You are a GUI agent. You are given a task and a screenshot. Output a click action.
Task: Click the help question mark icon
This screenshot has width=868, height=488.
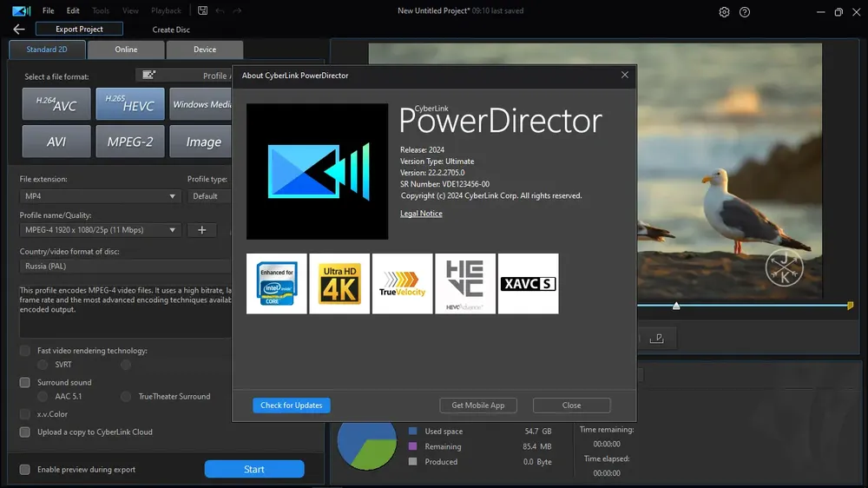(x=745, y=11)
